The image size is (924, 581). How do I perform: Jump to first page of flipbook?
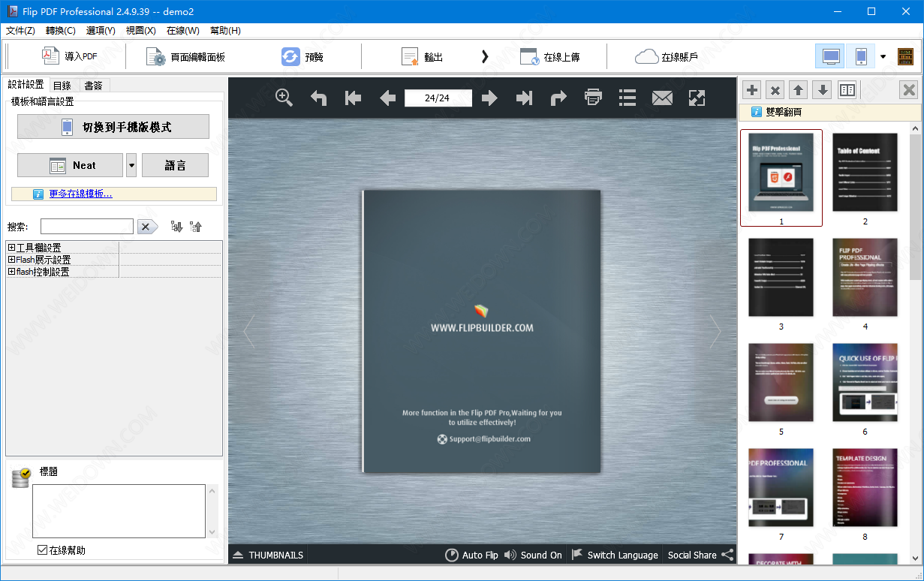coord(353,98)
